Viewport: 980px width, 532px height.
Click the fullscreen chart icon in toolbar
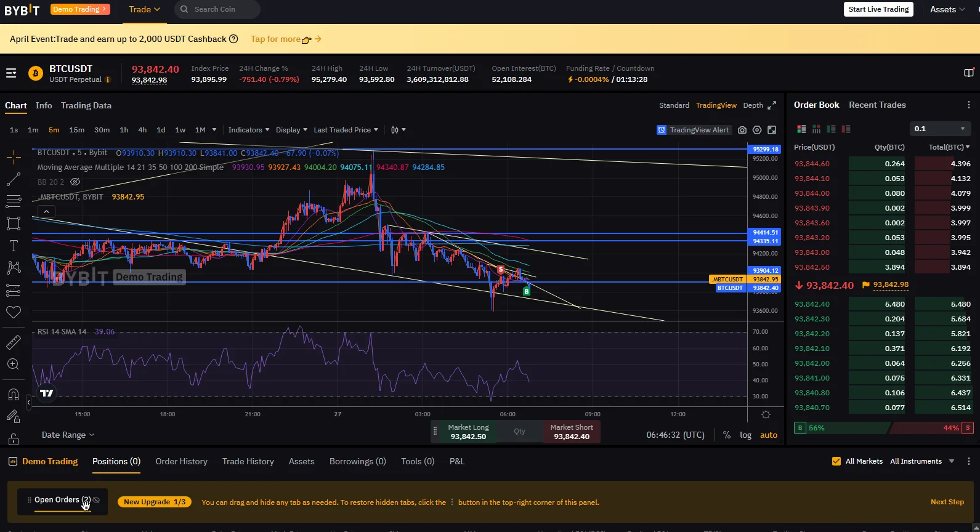(772, 130)
